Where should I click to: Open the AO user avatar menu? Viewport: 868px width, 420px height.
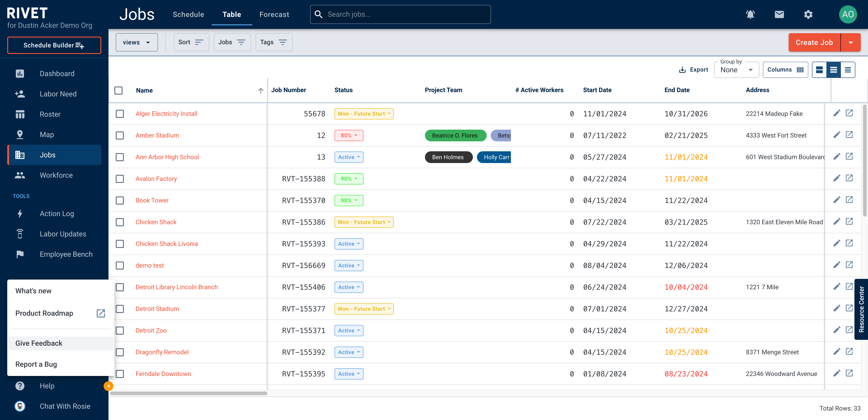click(848, 14)
